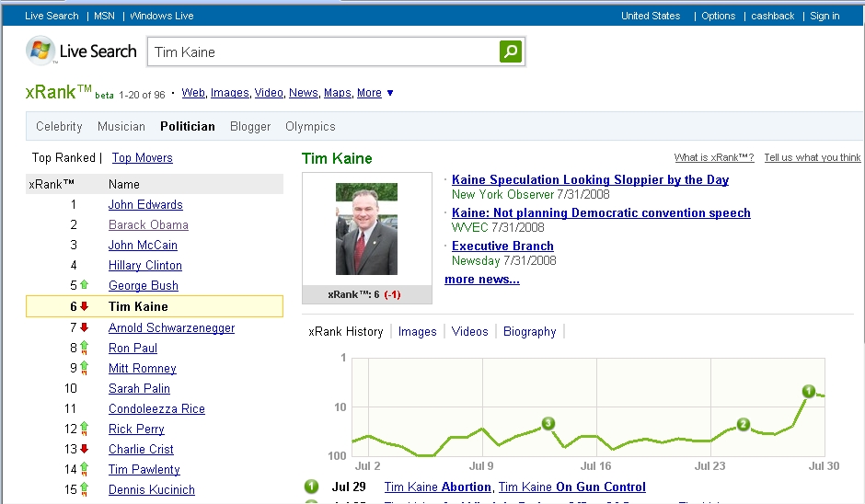
Task: Click down arrow next to Charlie Crist
Action: tap(85, 450)
